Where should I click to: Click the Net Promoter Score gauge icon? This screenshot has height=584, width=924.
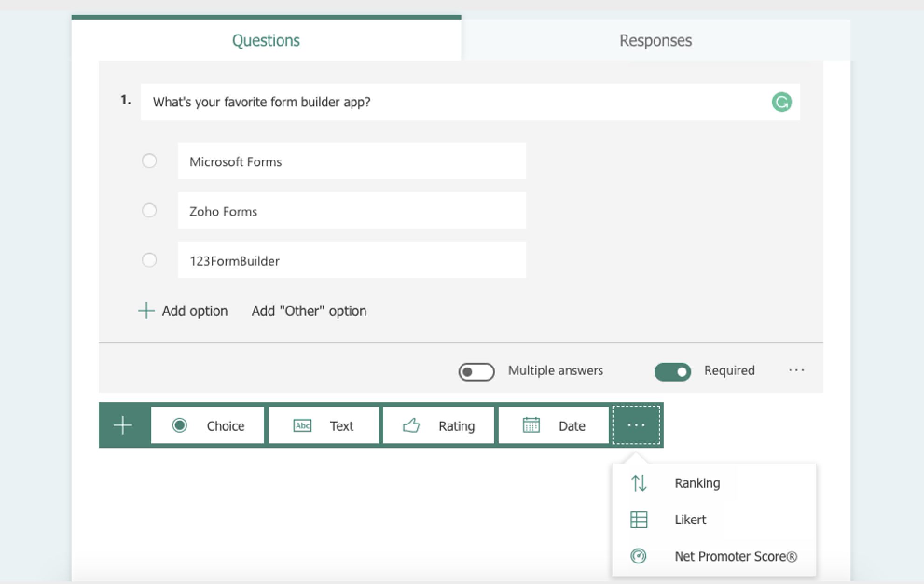(638, 556)
